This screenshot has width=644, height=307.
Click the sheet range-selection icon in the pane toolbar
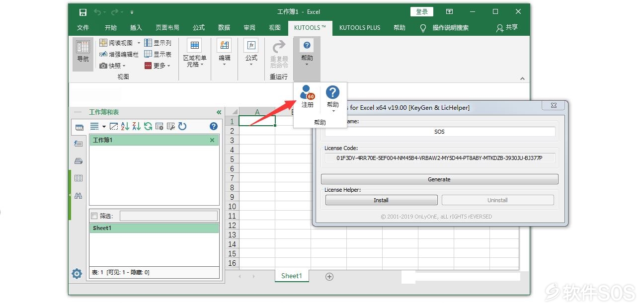(x=113, y=127)
